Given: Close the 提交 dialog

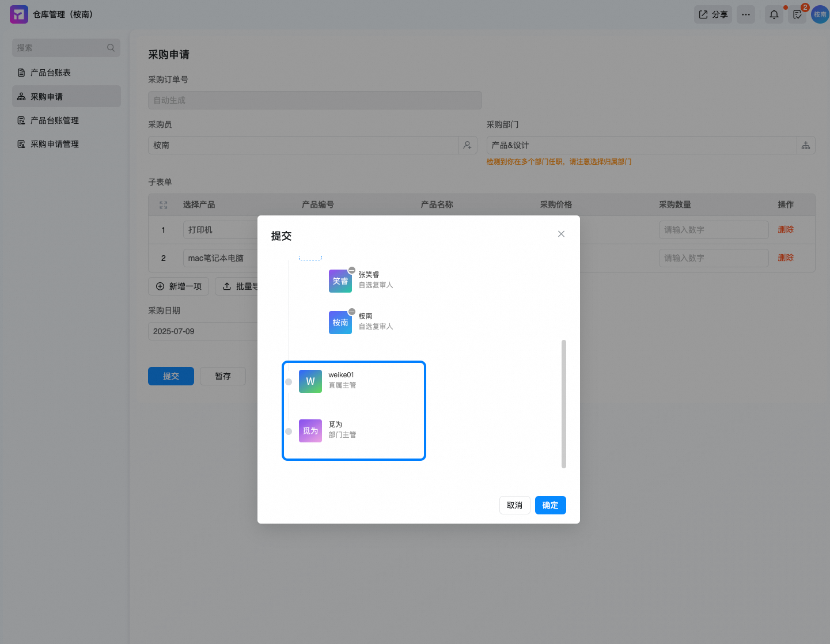Looking at the screenshot, I should (x=561, y=234).
